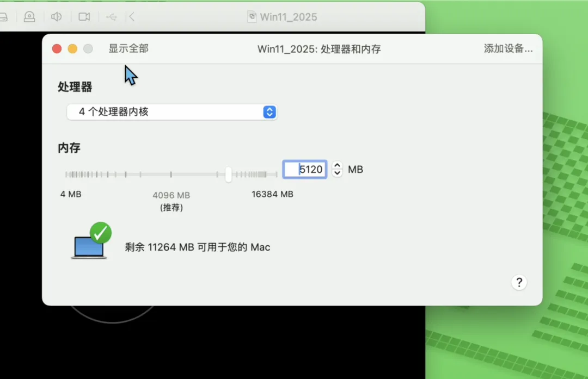588x379 pixels.
Task: Click the sound speaker icon in VM toolbar
Action: click(x=56, y=17)
